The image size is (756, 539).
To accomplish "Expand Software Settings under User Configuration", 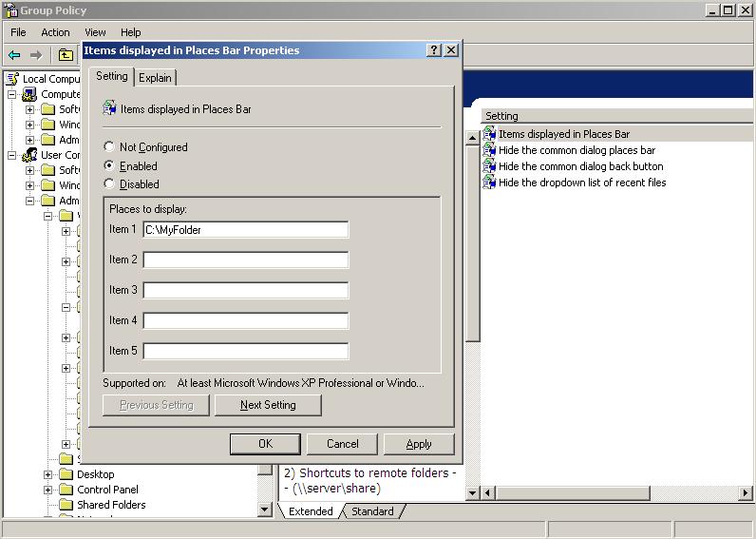I will [x=29, y=170].
